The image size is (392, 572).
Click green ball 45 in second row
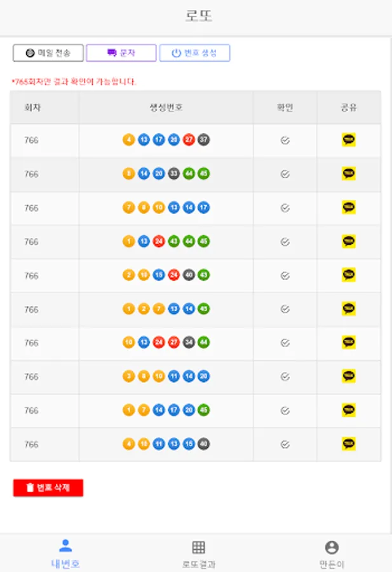pos(203,174)
